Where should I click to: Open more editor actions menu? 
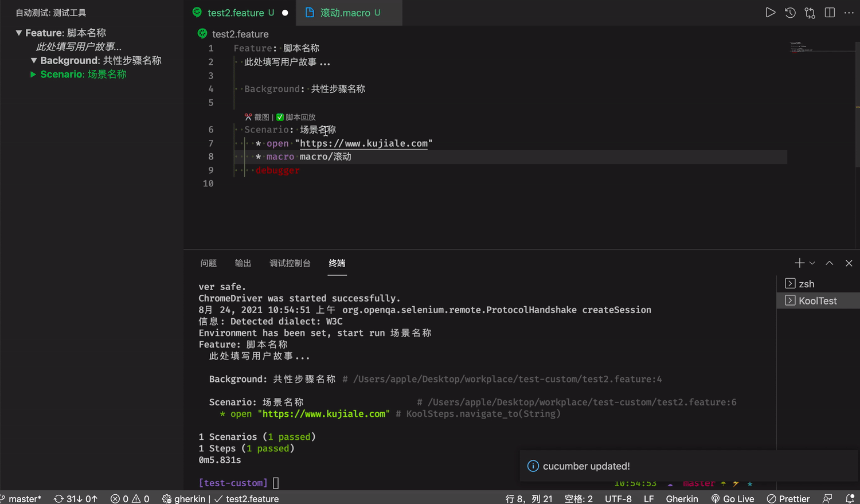[849, 13]
